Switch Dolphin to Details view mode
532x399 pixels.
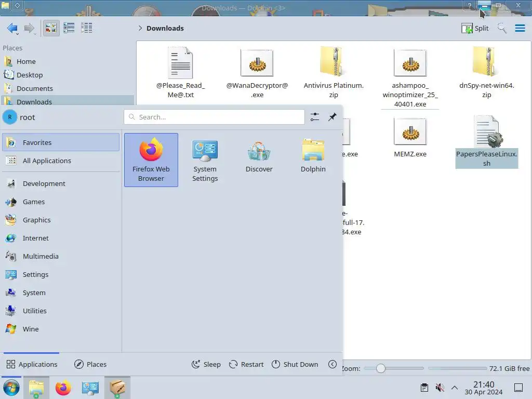point(87,28)
